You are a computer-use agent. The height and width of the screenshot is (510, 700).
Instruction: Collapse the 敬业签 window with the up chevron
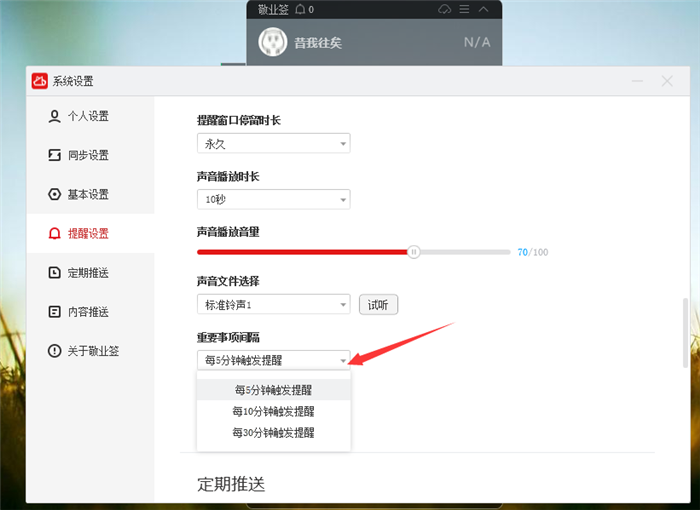click(483, 9)
